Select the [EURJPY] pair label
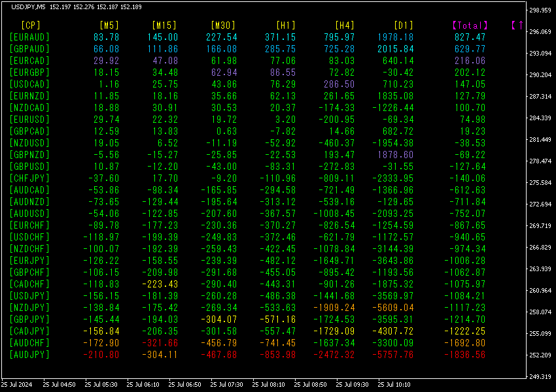Image resolution: width=556 pixels, height=392 pixels. point(29,261)
